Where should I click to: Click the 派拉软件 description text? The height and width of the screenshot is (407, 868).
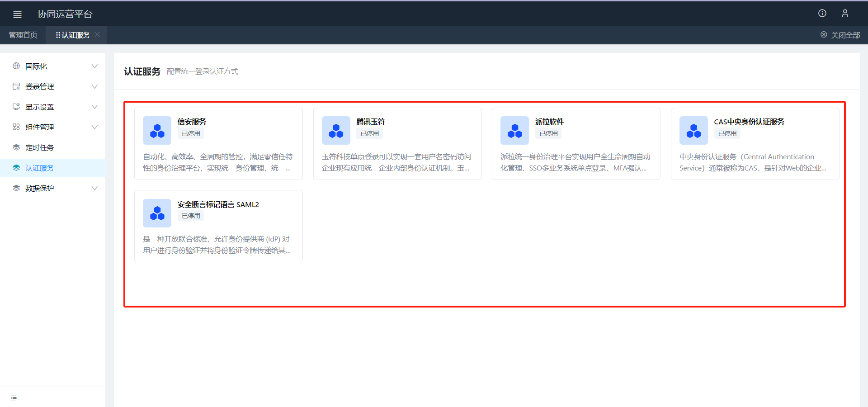coord(576,162)
